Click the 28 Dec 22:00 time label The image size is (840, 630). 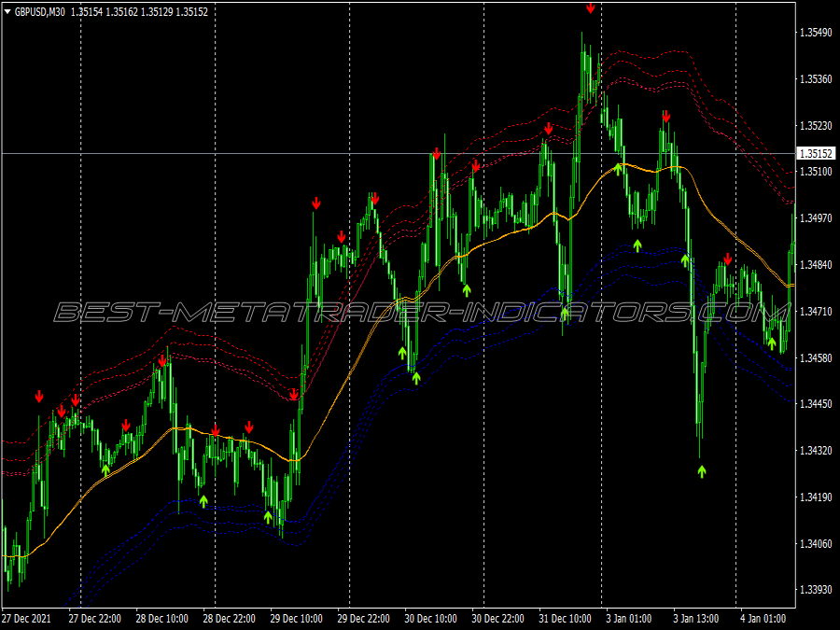point(230,618)
